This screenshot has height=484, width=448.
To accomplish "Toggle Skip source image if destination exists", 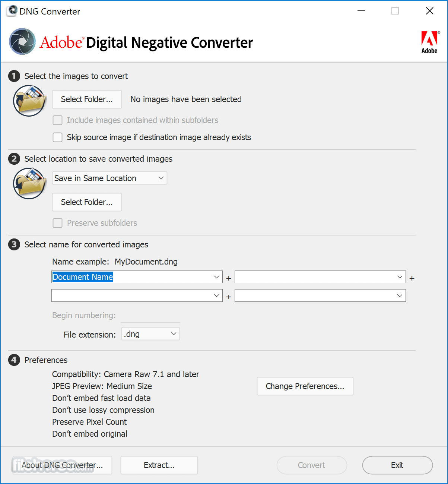I will [x=57, y=137].
